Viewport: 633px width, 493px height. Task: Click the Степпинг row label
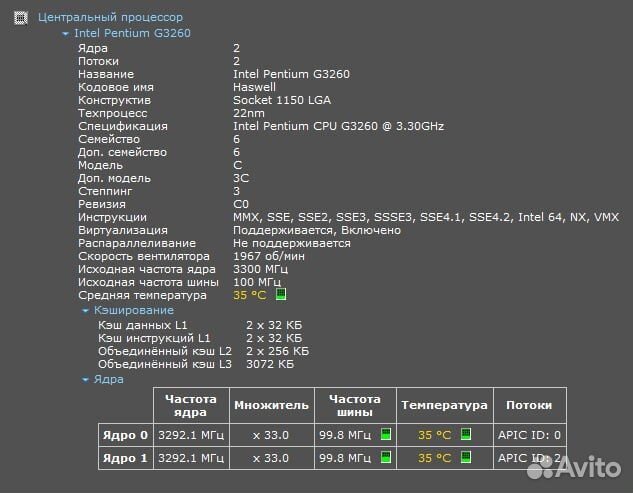tap(105, 191)
